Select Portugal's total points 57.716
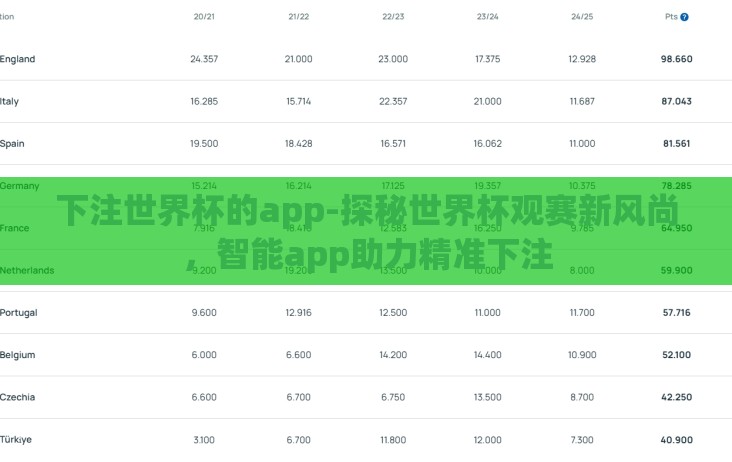The image size is (732, 462). click(x=676, y=313)
